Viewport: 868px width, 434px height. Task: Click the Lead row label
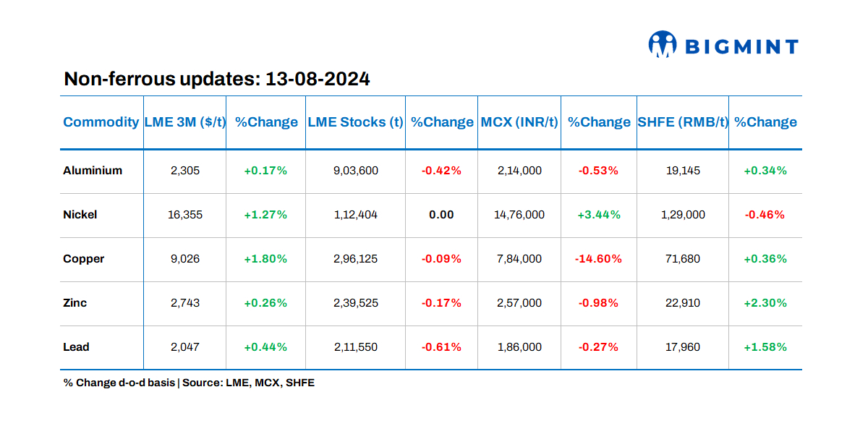point(76,347)
